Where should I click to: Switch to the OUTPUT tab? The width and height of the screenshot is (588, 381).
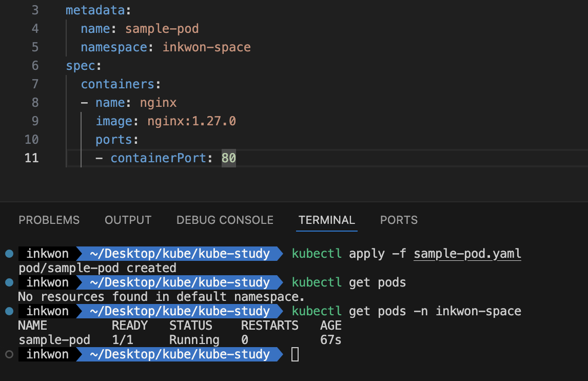(x=128, y=220)
